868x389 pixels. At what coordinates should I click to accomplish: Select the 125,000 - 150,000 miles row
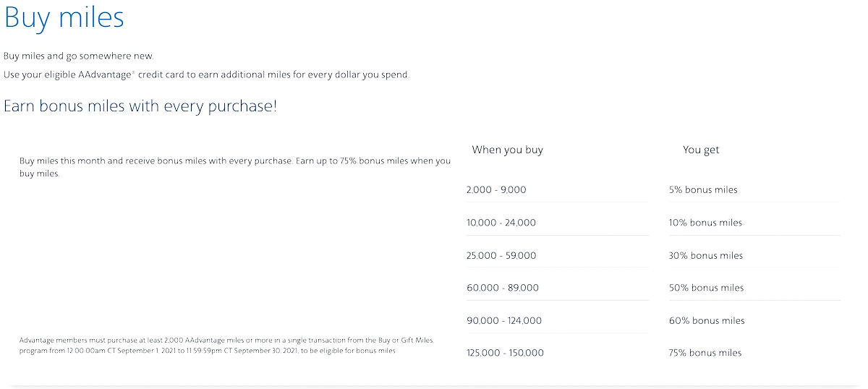(x=654, y=353)
